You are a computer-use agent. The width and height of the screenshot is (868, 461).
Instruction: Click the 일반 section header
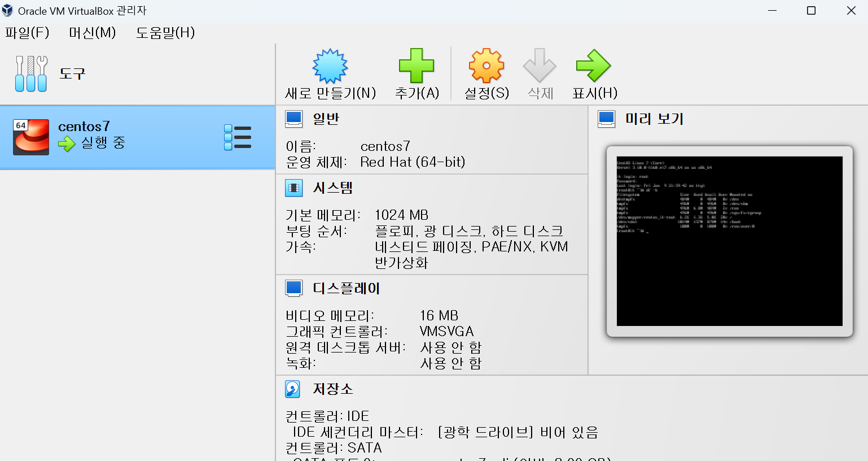click(x=326, y=119)
